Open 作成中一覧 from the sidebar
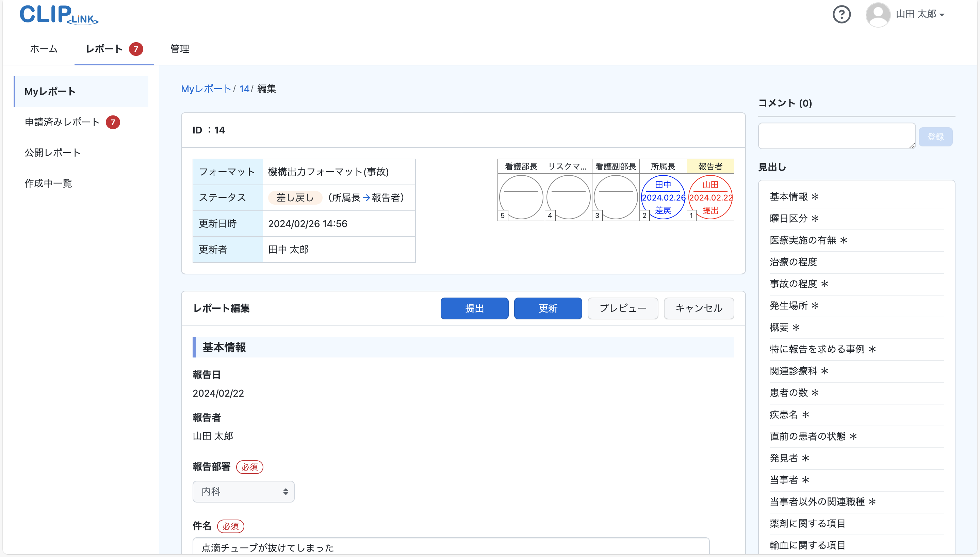Image resolution: width=980 pixels, height=557 pixels. [48, 183]
